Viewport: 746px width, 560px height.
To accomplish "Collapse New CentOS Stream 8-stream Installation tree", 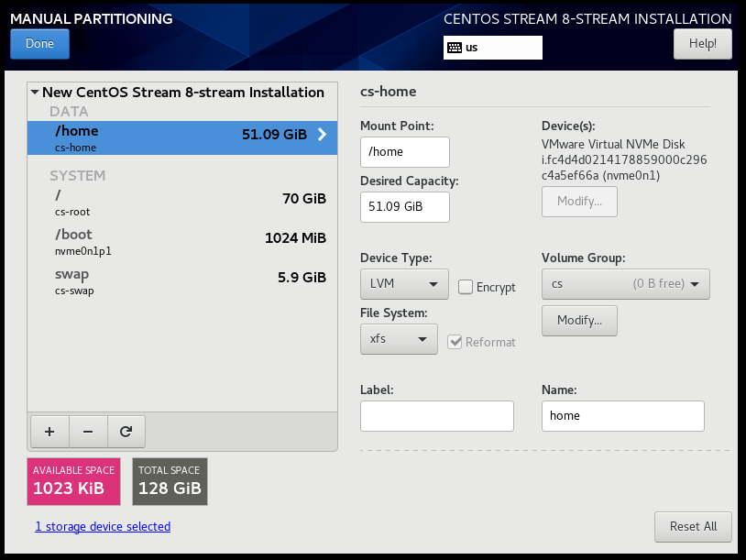I will [x=35, y=92].
